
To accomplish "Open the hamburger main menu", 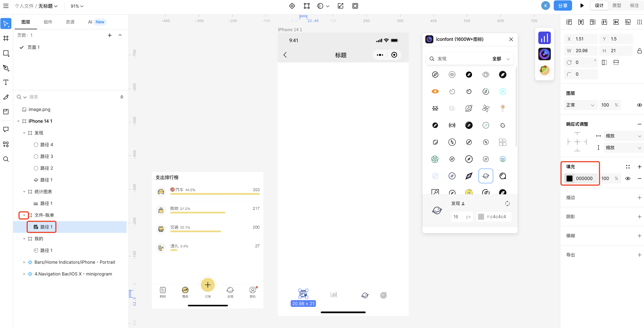I will click(6, 6).
